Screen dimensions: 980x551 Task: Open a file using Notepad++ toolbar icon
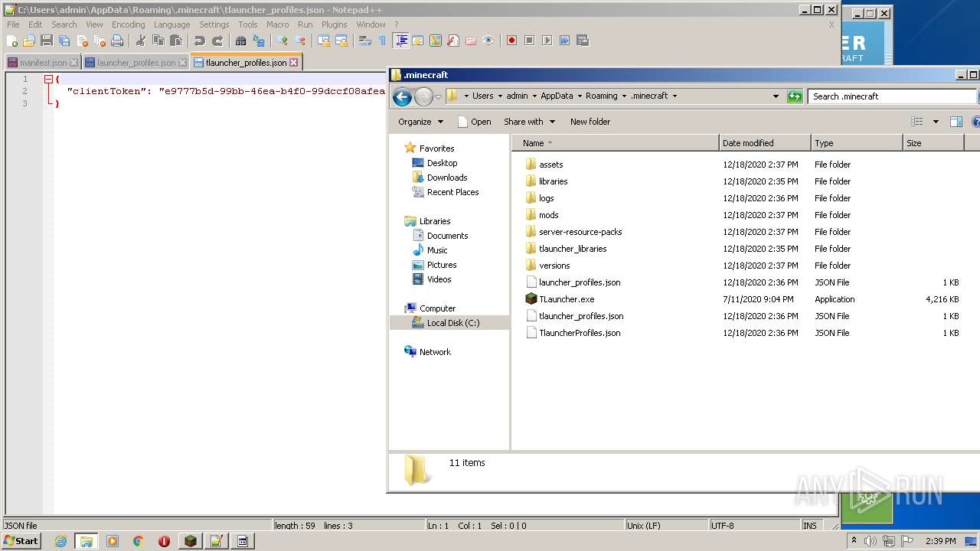tap(29, 41)
